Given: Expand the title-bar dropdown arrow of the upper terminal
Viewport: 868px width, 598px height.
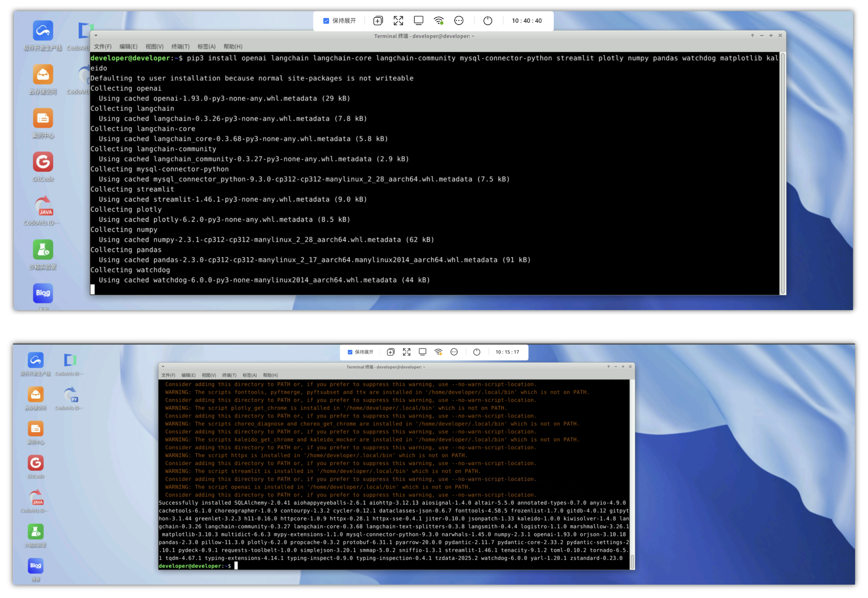Looking at the screenshot, I should (96, 36).
